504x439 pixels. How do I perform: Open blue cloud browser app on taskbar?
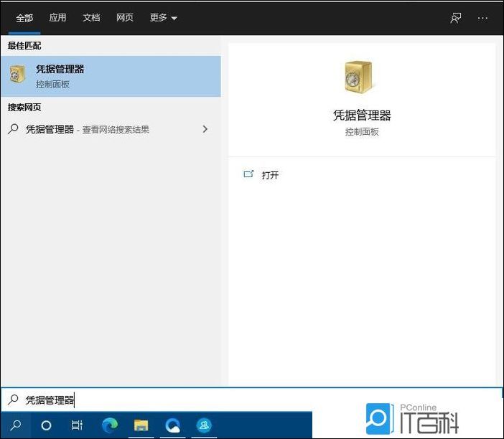[x=172, y=425]
